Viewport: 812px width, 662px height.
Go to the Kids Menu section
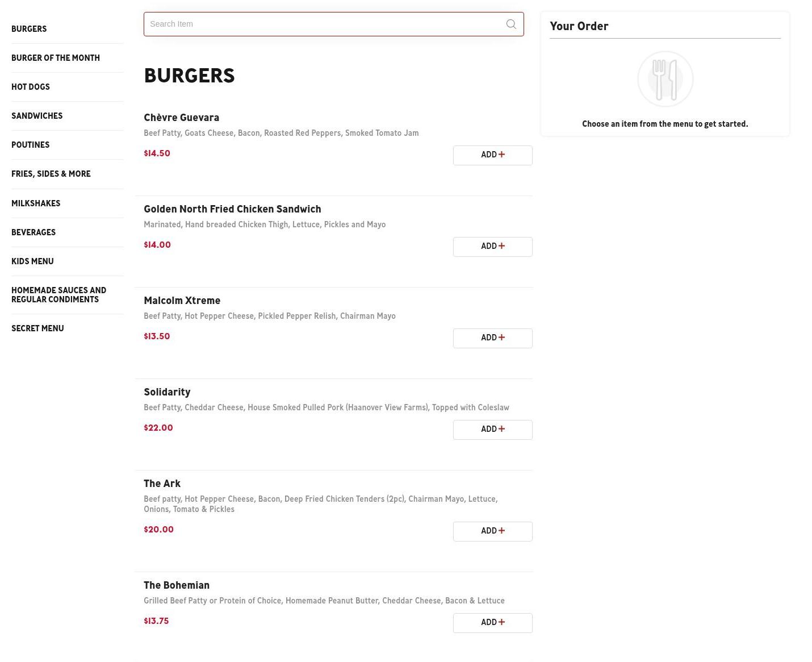pos(32,261)
